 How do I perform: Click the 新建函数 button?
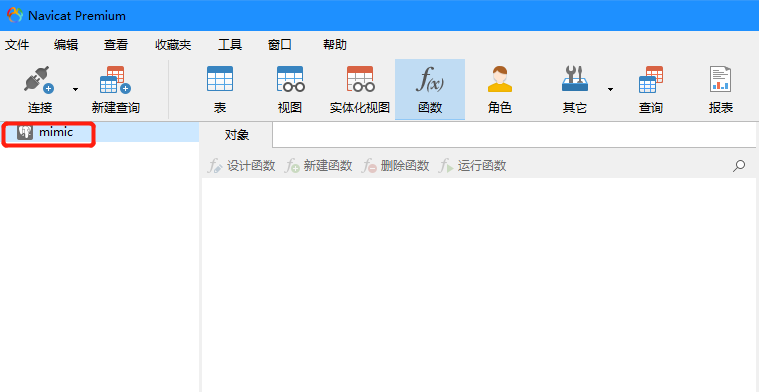pyautogui.click(x=319, y=166)
